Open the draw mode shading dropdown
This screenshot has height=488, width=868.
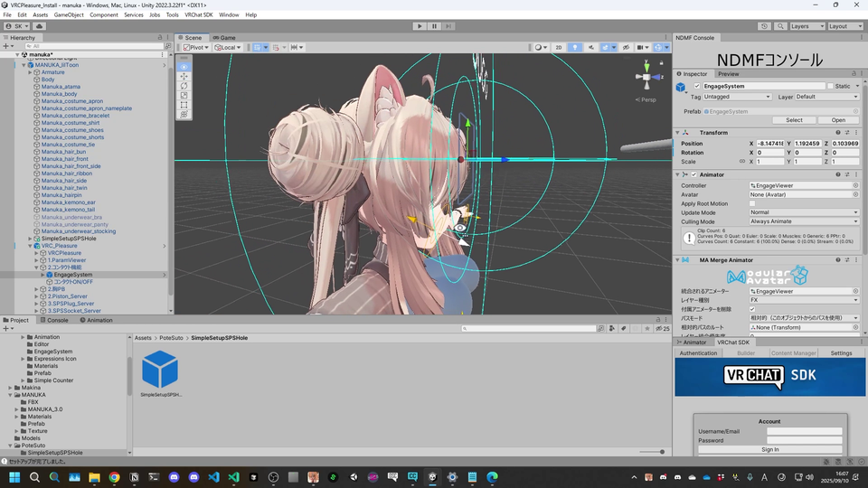[x=541, y=48]
